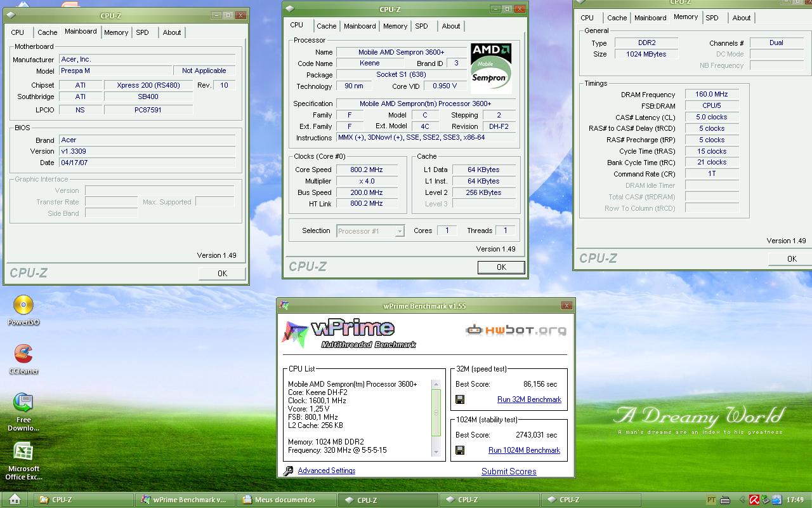The width and height of the screenshot is (812, 508).
Task: Open Memory tab in middle CPU-Z window
Action: click(x=395, y=26)
